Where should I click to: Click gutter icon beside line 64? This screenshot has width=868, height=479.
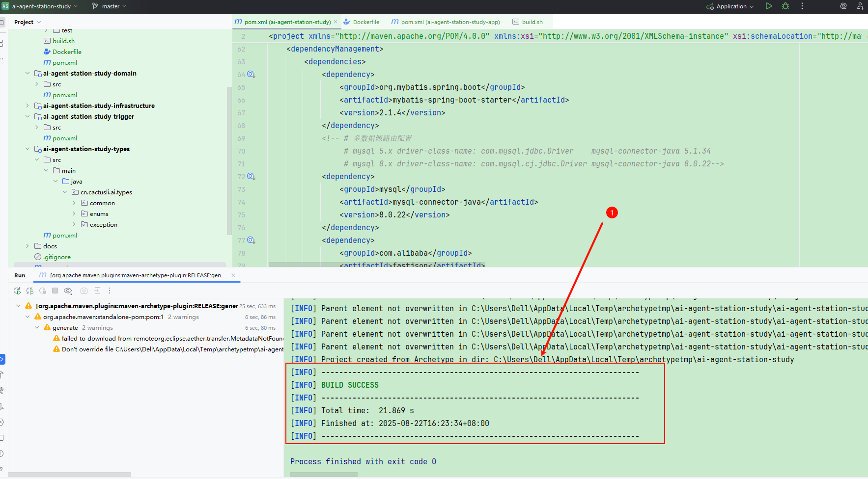pyautogui.click(x=251, y=74)
